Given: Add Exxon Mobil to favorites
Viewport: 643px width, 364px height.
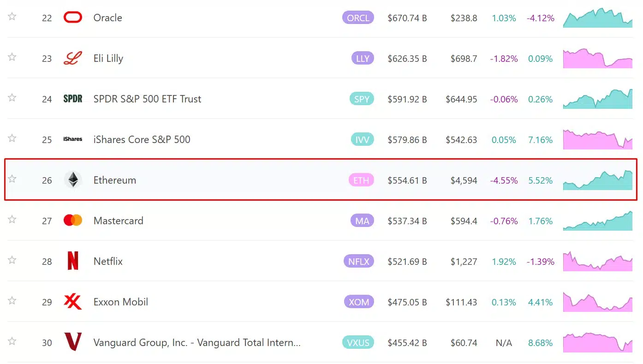Looking at the screenshot, I should 12,301.
